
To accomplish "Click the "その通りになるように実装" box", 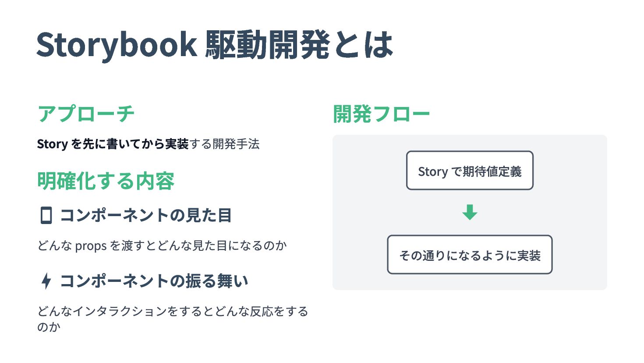I will (x=470, y=255).
